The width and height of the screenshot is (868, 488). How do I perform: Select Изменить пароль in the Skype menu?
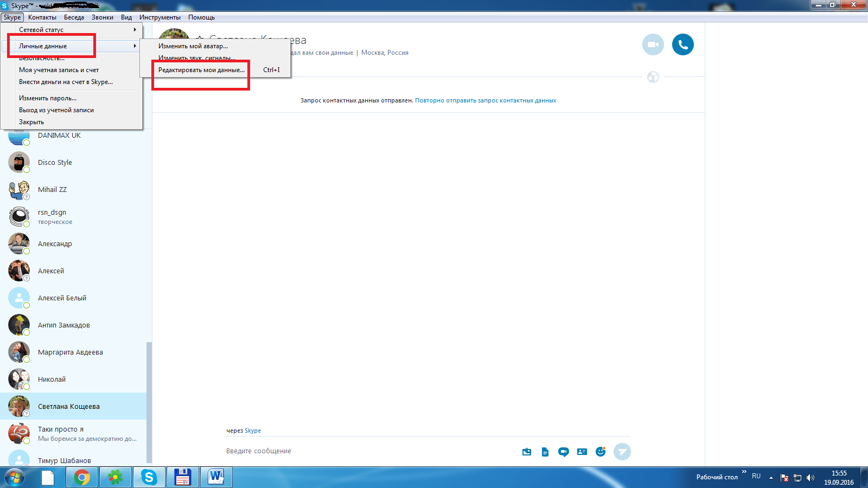pyautogui.click(x=48, y=98)
